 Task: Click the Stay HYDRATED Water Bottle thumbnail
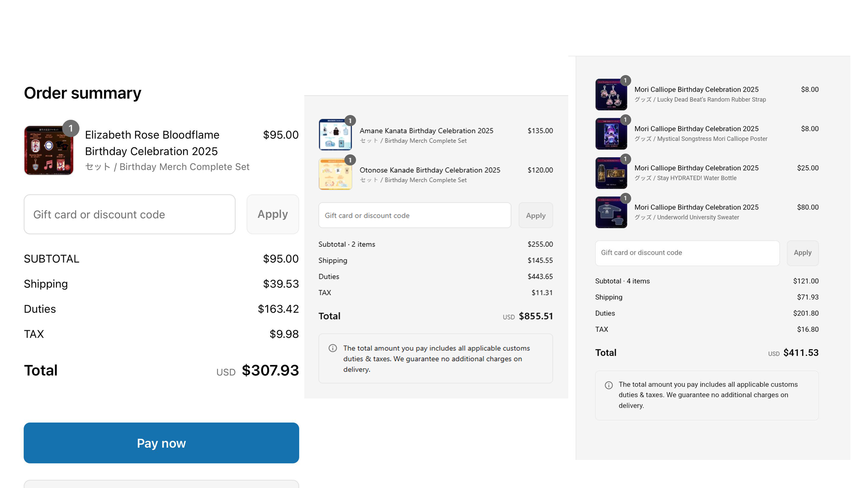[x=611, y=174]
